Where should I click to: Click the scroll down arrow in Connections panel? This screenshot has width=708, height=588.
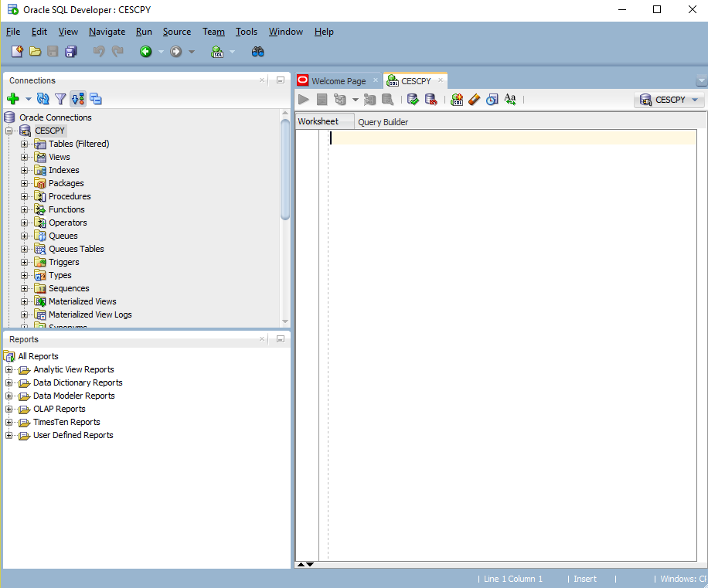pos(285,321)
